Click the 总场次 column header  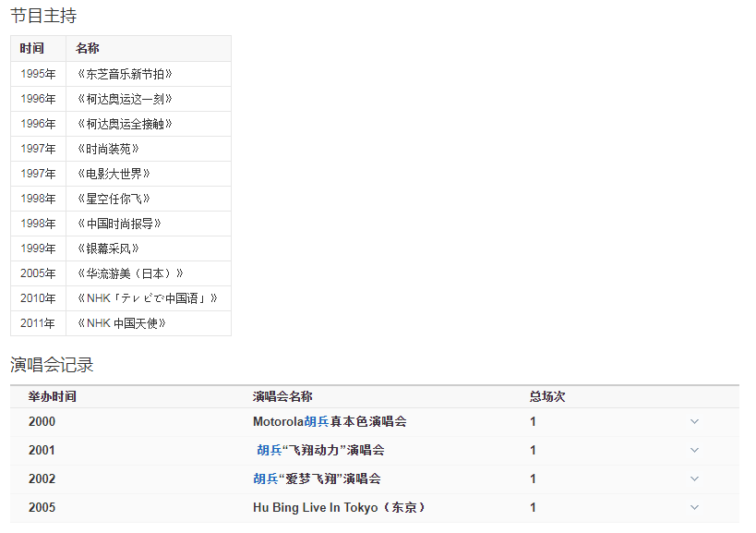547,396
